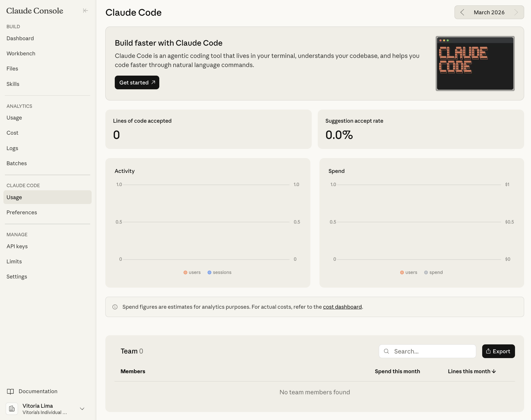
Task: Expand the Vitoria Lima account switcher
Action: coord(82,409)
